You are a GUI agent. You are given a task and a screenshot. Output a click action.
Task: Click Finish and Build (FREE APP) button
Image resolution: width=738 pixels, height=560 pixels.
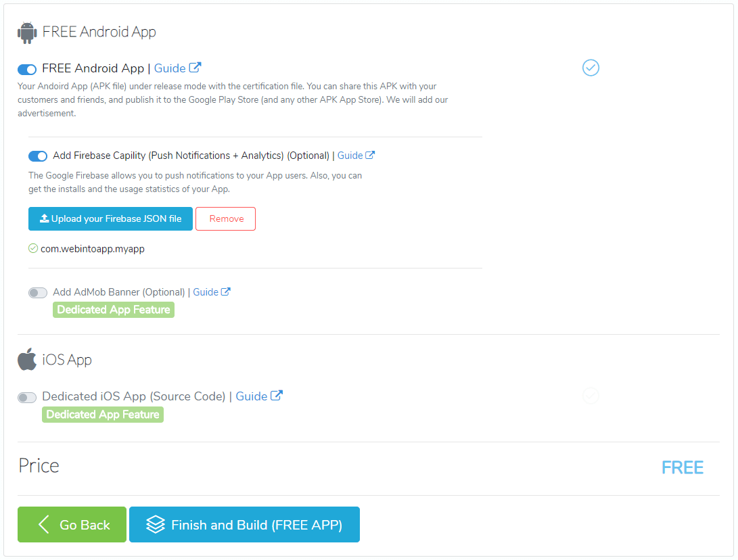245,525
